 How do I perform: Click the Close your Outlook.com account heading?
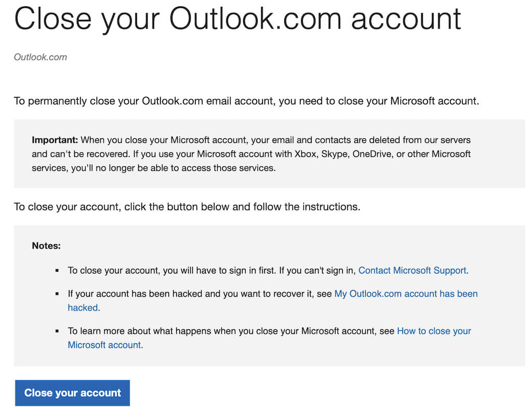pyautogui.click(x=237, y=19)
